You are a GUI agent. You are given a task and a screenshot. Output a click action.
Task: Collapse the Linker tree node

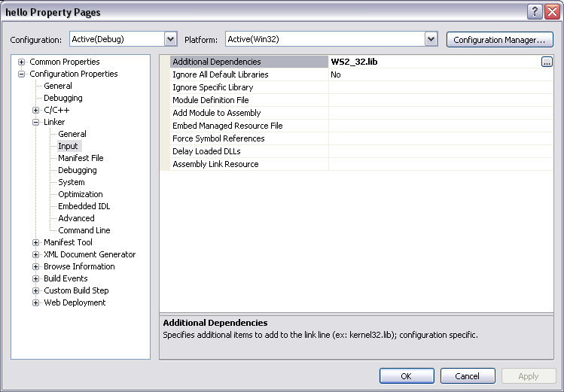coord(36,122)
